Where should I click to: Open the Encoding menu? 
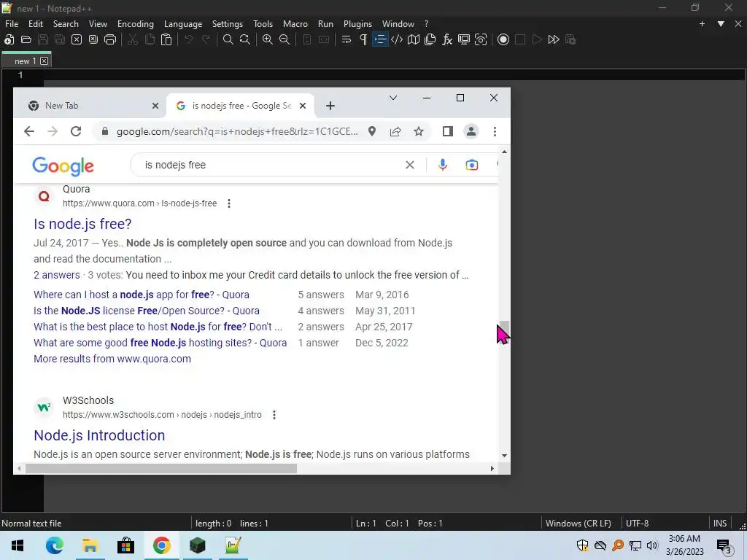click(x=135, y=24)
